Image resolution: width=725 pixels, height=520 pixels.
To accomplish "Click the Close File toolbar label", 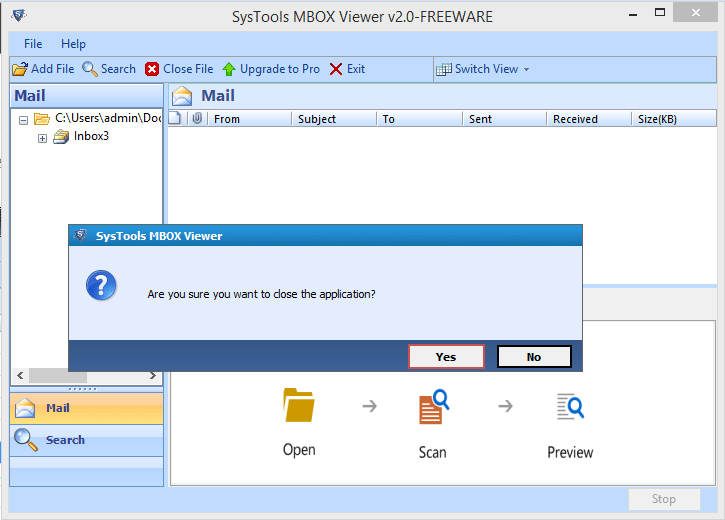I will tap(188, 69).
